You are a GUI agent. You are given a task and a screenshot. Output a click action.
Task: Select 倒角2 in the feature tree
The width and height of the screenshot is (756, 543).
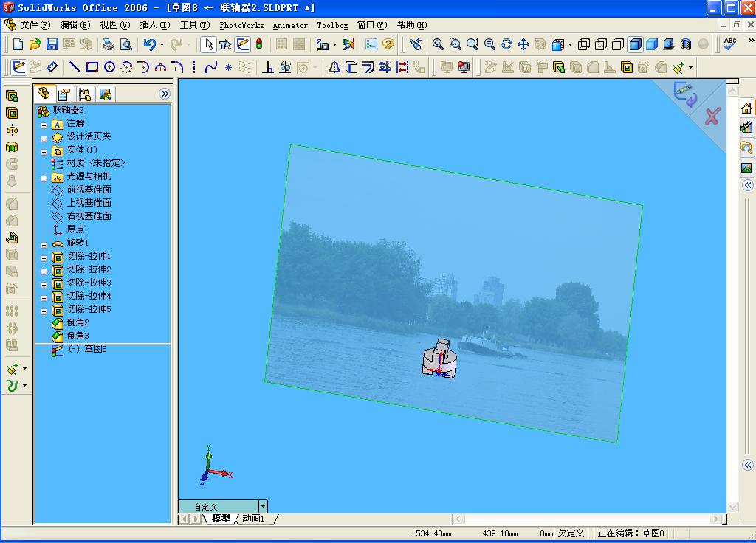click(x=78, y=322)
